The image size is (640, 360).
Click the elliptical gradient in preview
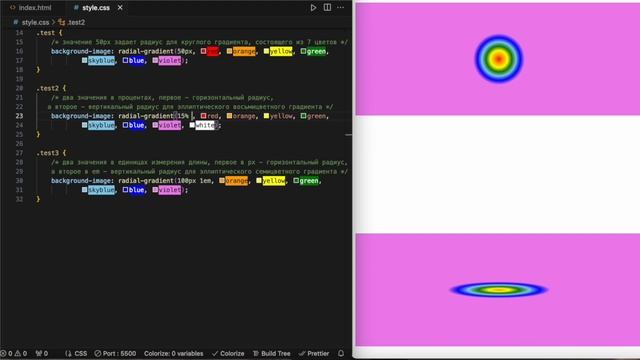[498, 290]
